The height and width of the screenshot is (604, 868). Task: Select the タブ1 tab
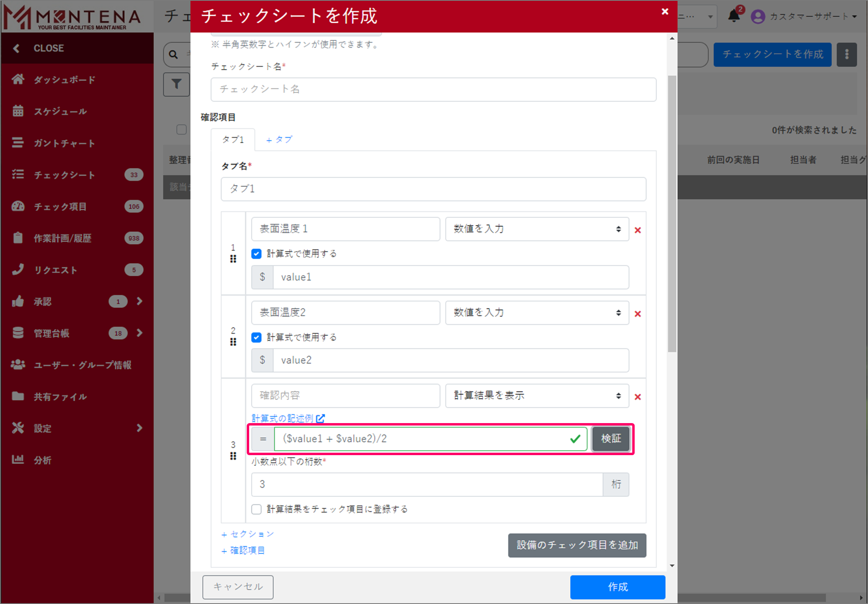click(233, 140)
